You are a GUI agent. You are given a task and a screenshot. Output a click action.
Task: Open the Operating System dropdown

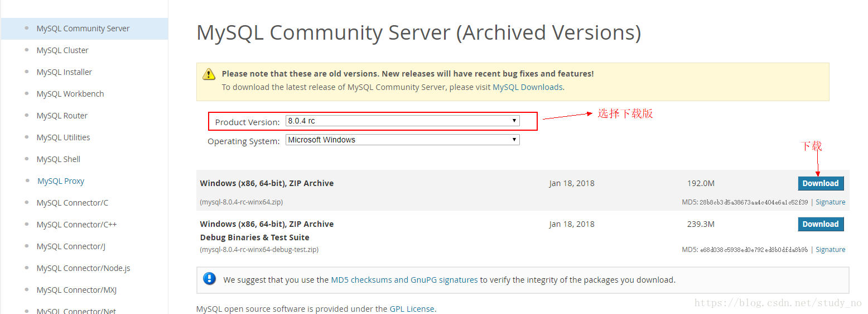[x=402, y=140]
